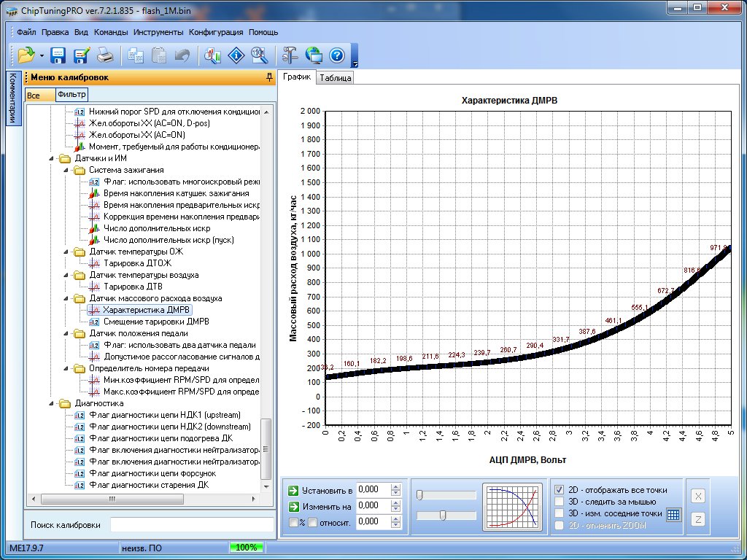Enable the '3D - следить за мышью' checkbox

click(x=560, y=502)
